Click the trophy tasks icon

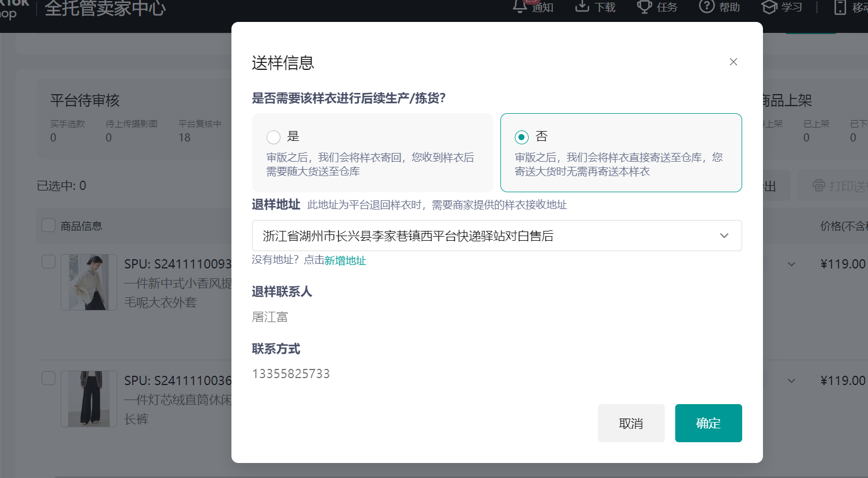coord(643,6)
